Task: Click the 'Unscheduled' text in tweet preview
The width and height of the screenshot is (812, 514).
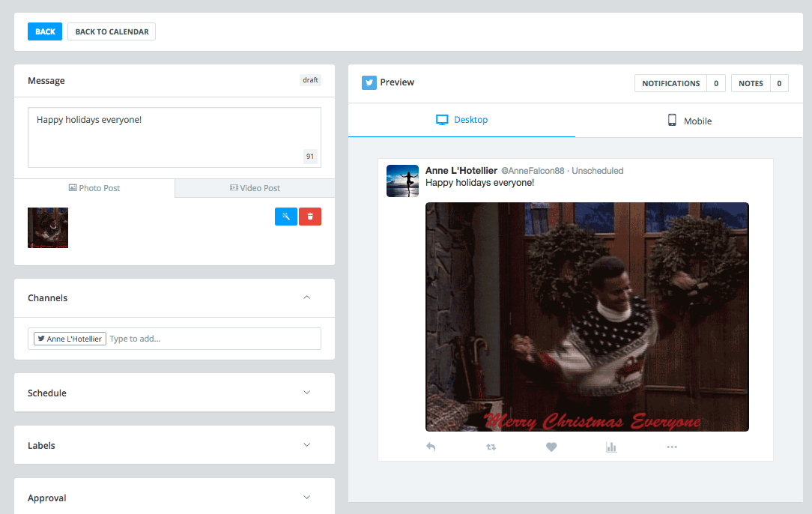Action: pos(597,171)
